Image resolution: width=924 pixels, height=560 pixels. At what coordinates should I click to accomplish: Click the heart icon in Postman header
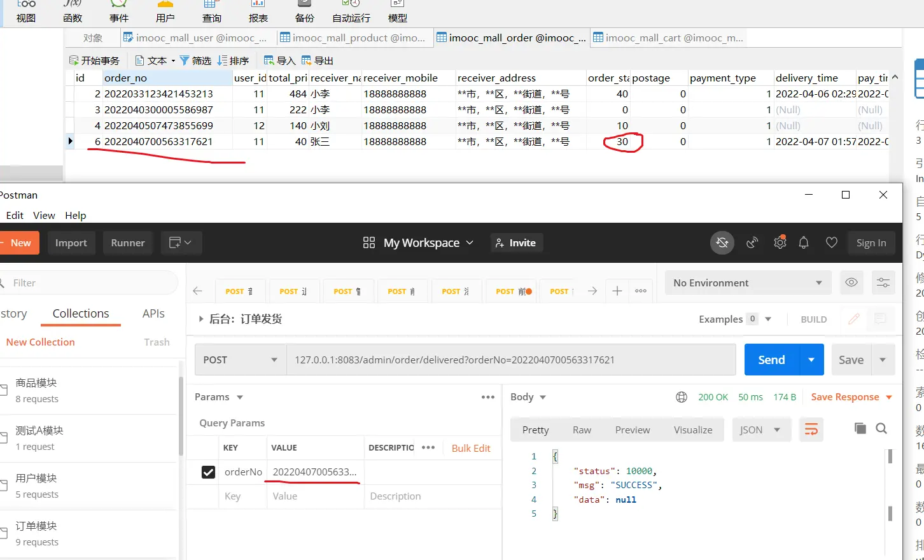[831, 242]
